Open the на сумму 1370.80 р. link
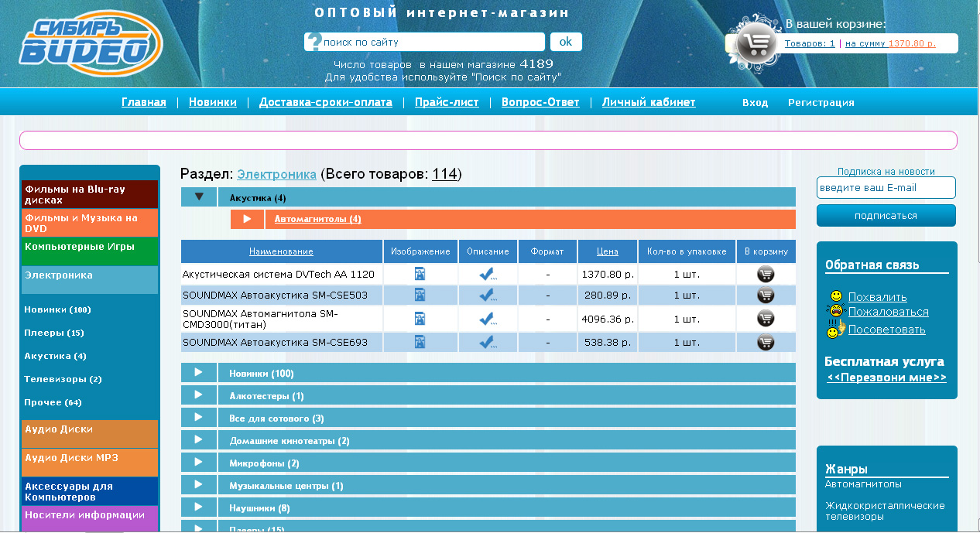This screenshot has width=980, height=533. (x=890, y=43)
